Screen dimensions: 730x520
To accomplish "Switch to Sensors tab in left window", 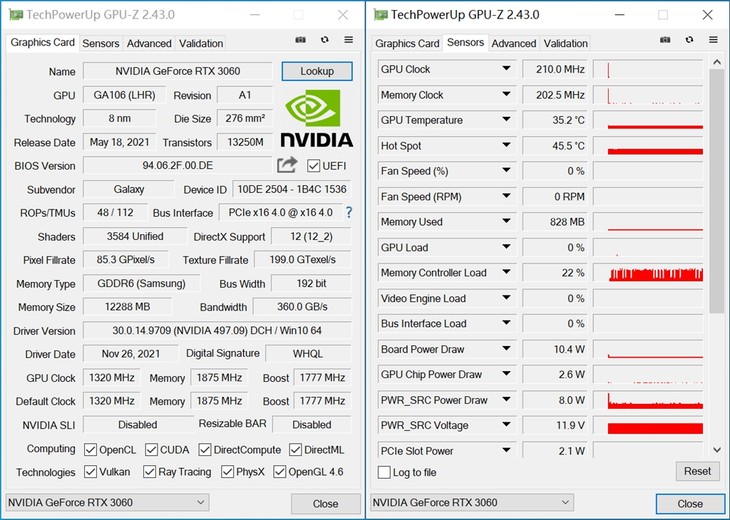I will [101, 43].
